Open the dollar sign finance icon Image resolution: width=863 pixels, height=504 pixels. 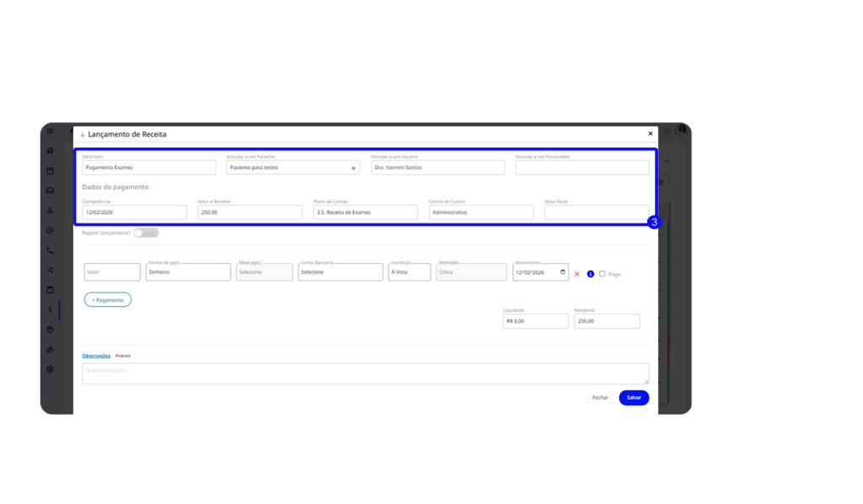[x=50, y=309]
